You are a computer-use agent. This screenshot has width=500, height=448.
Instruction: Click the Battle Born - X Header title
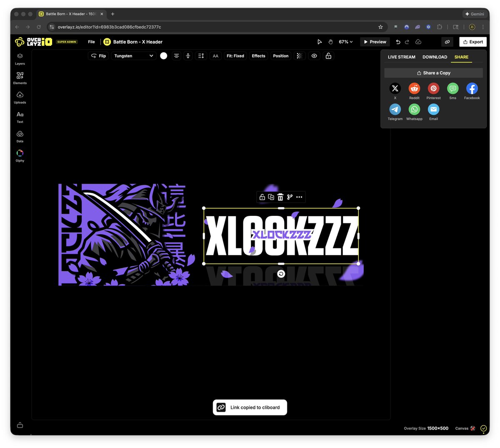click(x=138, y=42)
